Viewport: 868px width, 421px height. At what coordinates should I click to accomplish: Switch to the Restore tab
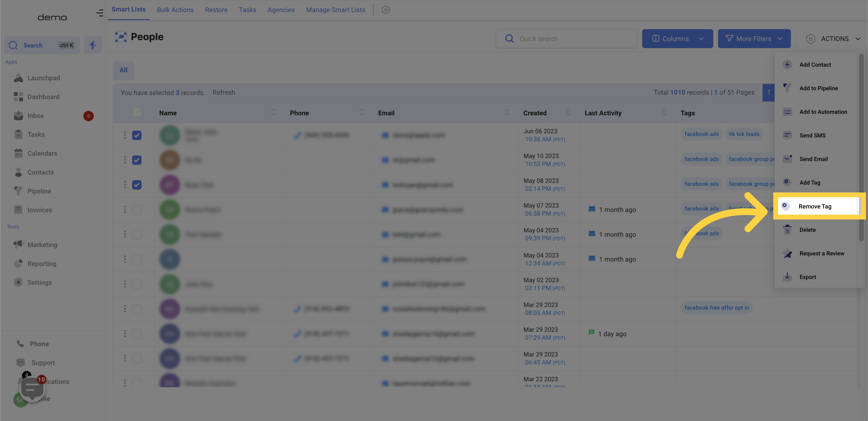(216, 10)
